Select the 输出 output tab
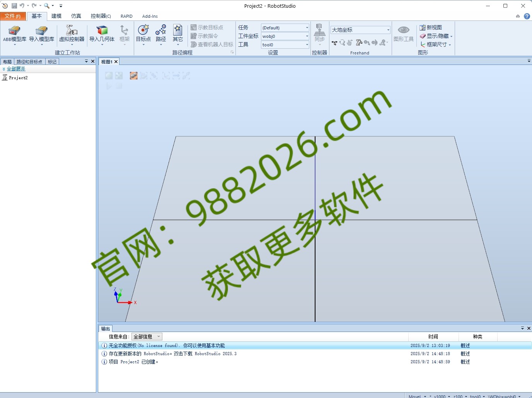532x398 pixels. [x=106, y=329]
